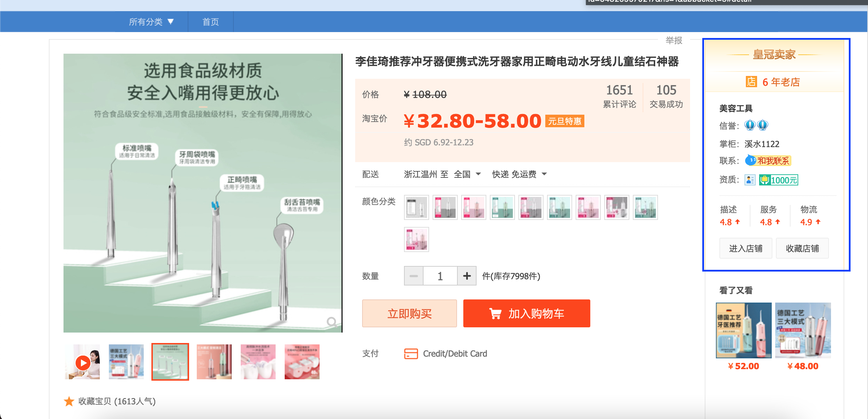This screenshot has height=419, width=868.
Task: Click the 举报 report link
Action: pos(674,40)
